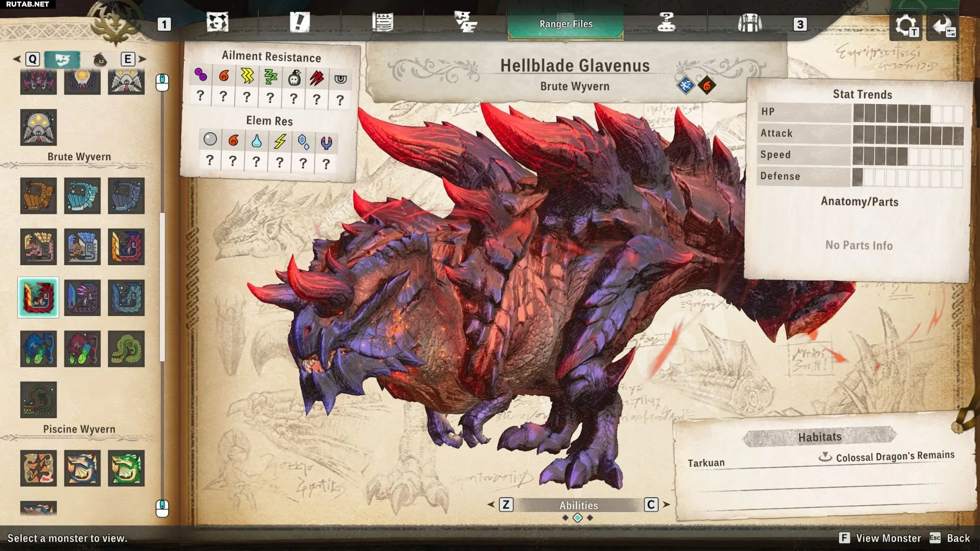Select the large monster category tab
Screen dimensions: 980x551
62,60
